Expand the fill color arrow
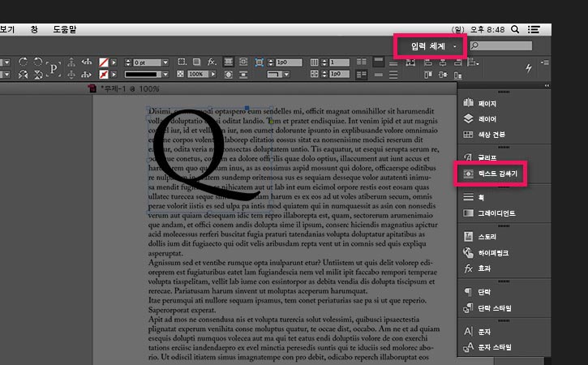 (114, 62)
